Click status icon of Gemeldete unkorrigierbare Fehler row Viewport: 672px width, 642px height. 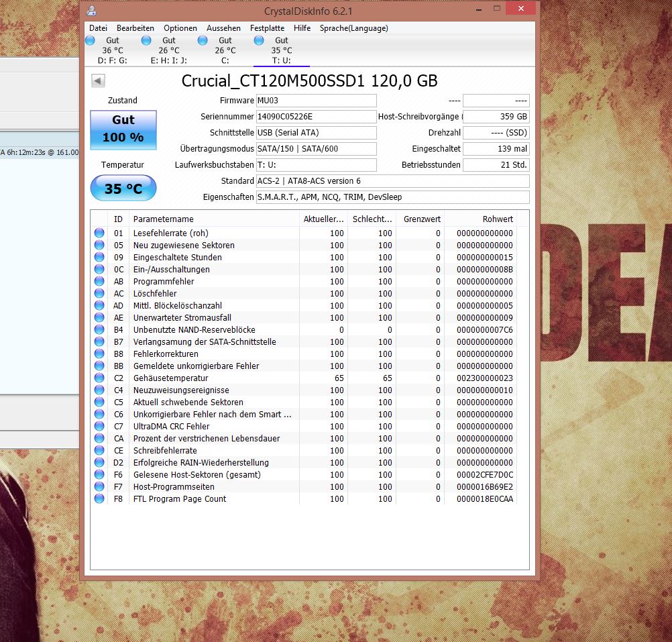(99, 366)
